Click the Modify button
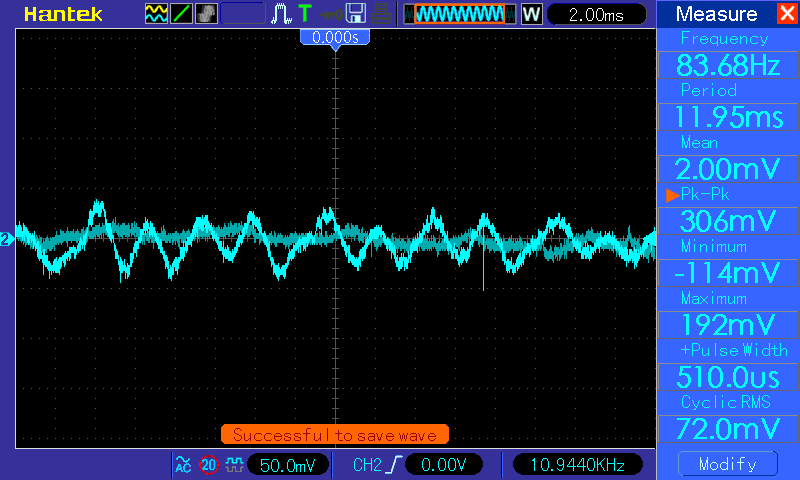This screenshot has width=800, height=480. pyautogui.click(x=728, y=464)
